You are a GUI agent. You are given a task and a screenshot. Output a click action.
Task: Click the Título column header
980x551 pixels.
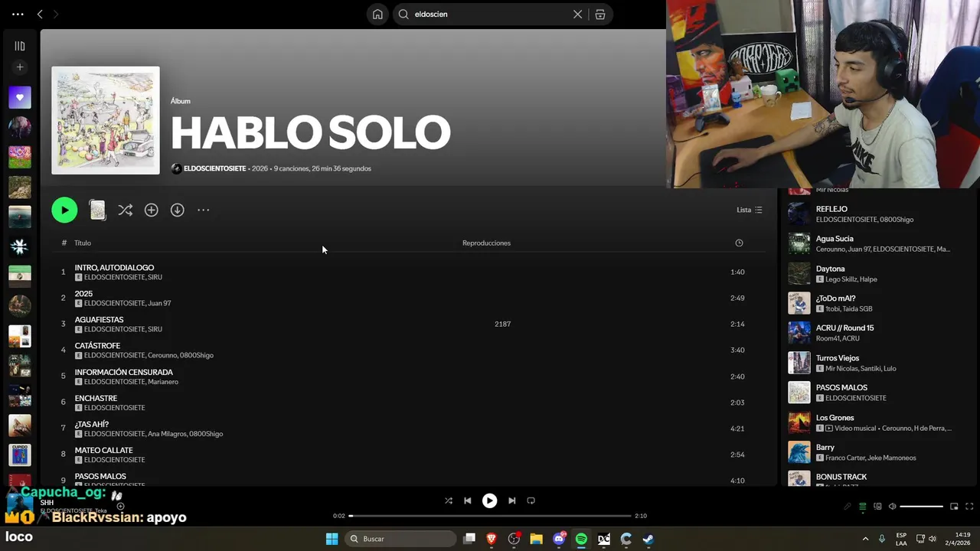(x=83, y=243)
